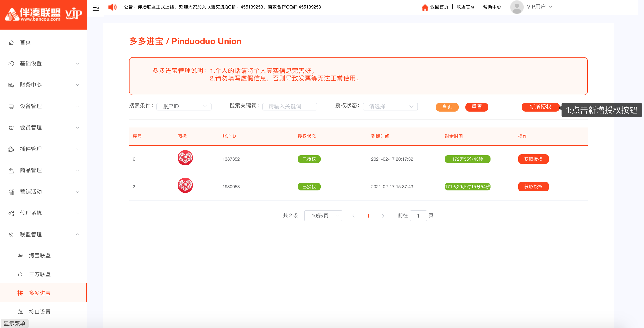Screen dimensions: 644x328
Task: Expand the 营销活动 menu chevron
Action: pos(78,192)
